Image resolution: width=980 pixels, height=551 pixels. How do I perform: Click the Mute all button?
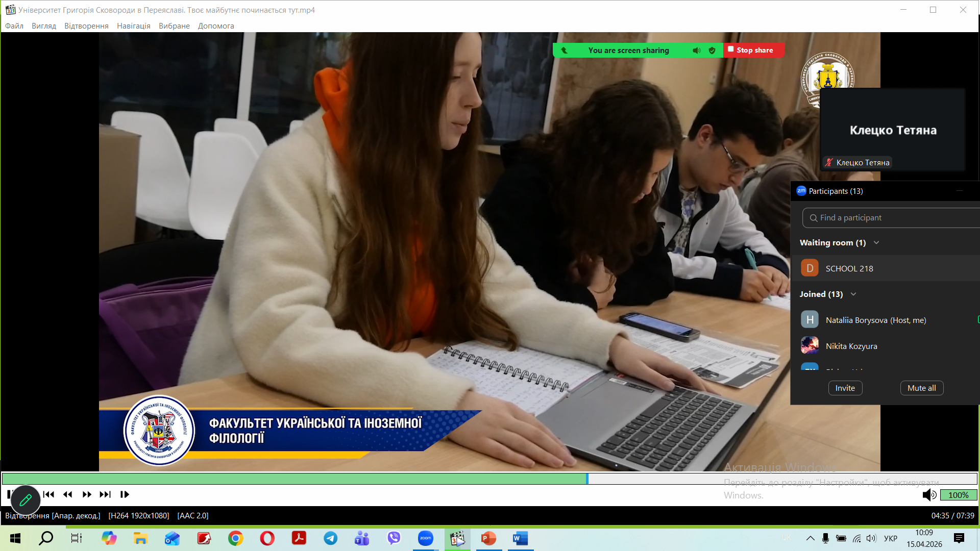click(921, 388)
